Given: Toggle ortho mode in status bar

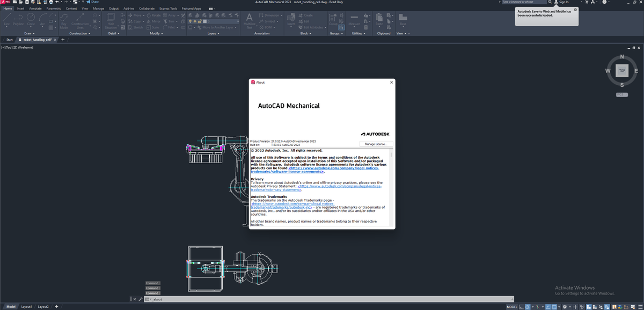Looking at the screenshot, I should (522, 307).
